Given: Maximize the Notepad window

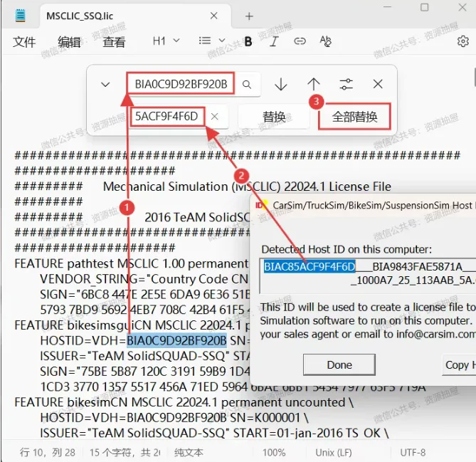Looking at the screenshot, I should (x=424, y=7).
